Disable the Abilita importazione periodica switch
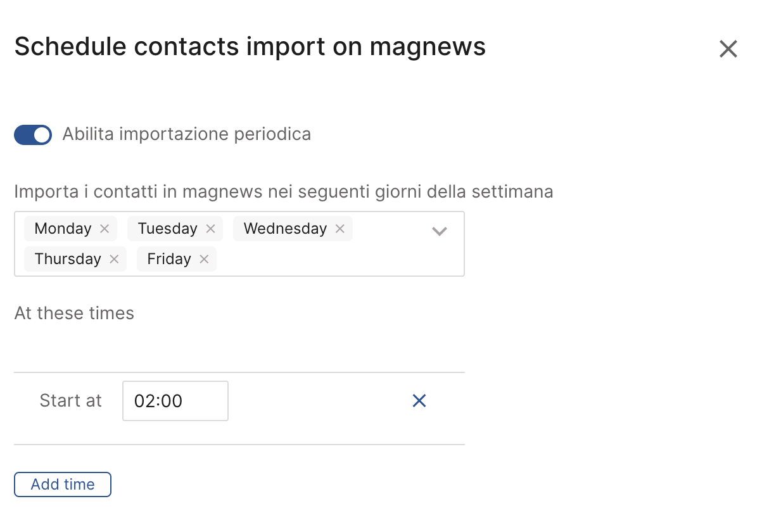The image size is (774, 532). (33, 135)
